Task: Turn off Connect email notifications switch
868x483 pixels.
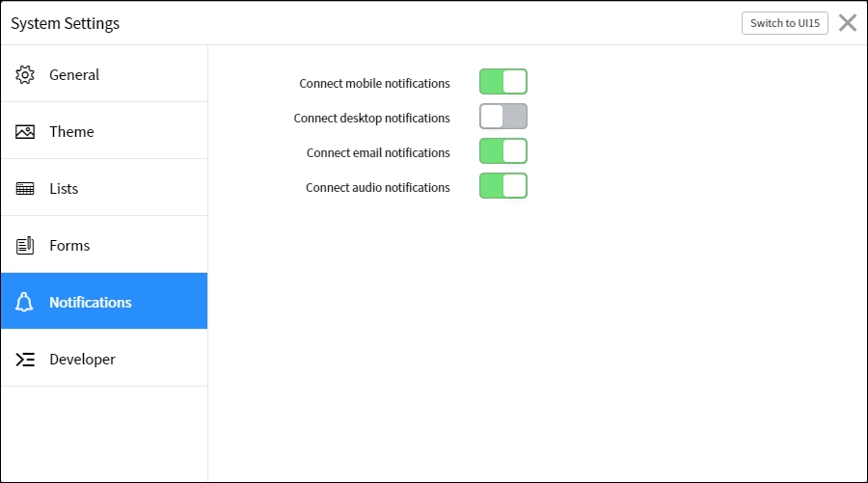Action: click(x=503, y=151)
